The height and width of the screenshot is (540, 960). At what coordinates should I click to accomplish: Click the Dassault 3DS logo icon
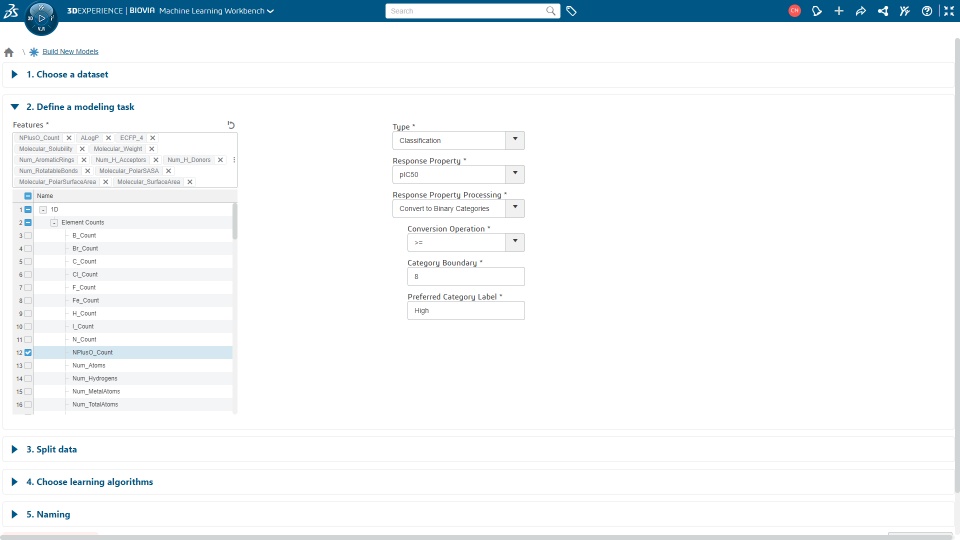(10, 11)
